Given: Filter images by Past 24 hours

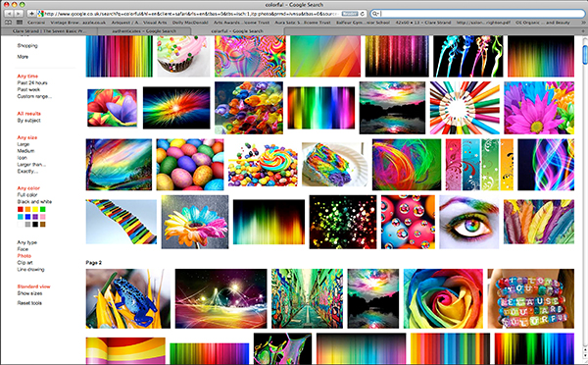Looking at the screenshot, I should pyautogui.click(x=32, y=83).
